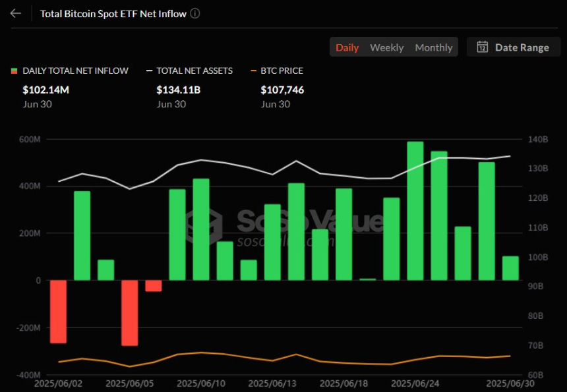This screenshot has width=567, height=392.
Task: Click the red outflow bar at 2025/06/02
Action: pos(58,312)
